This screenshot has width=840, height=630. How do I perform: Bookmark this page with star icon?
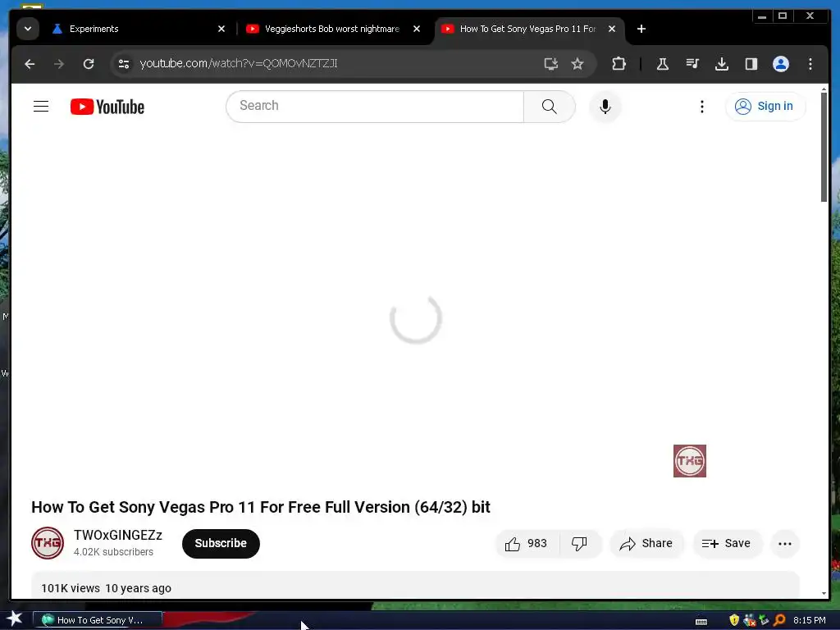point(577,64)
